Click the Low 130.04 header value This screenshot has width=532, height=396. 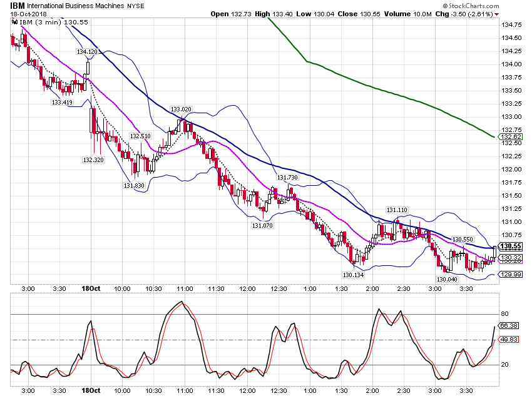[x=315, y=14]
